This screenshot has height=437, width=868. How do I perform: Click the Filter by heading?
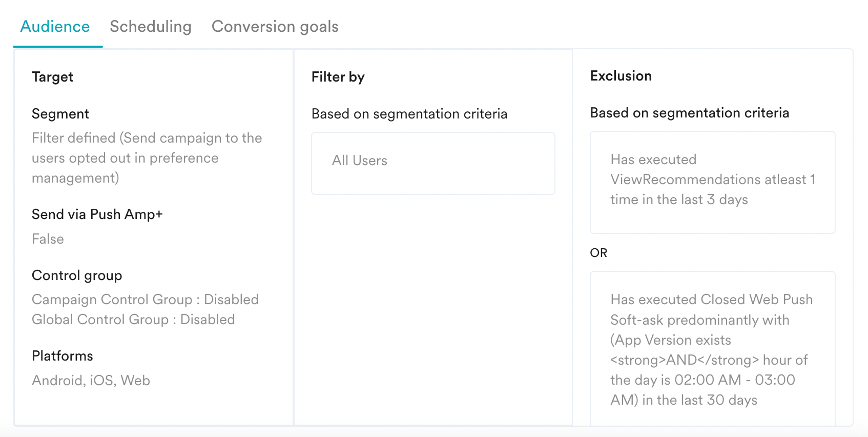tap(338, 77)
